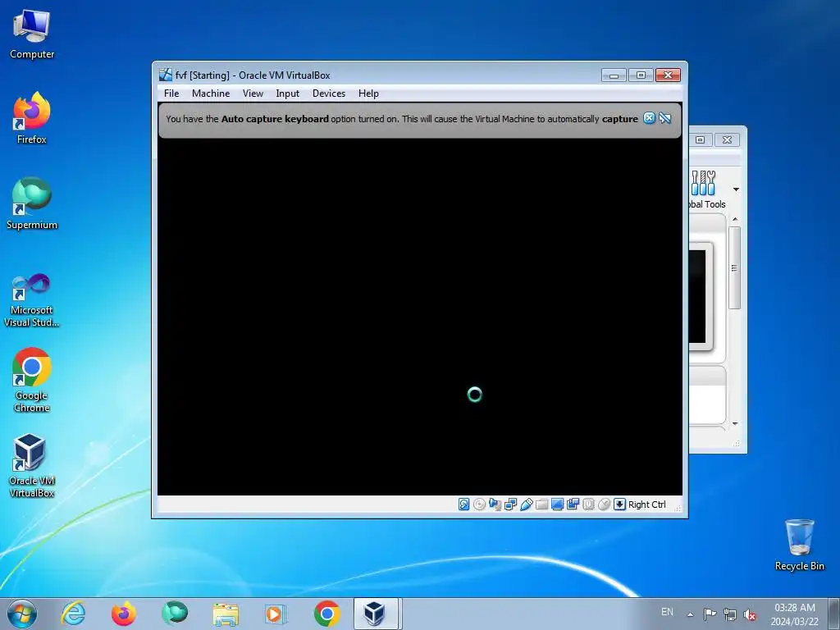Click scrollbar down arrow in Manager window
840x630 pixels.
pyautogui.click(x=735, y=424)
